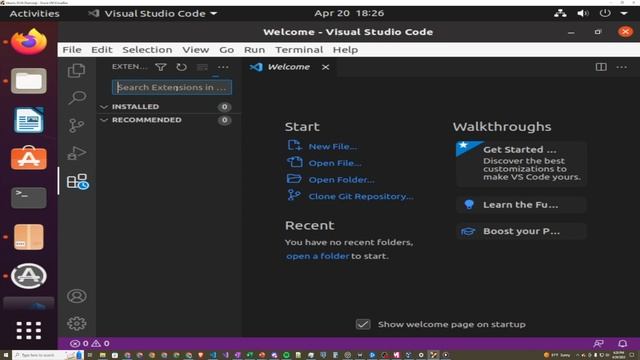Screen dimensions: 640x360
Task: Open the Run menu
Action: click(x=254, y=50)
